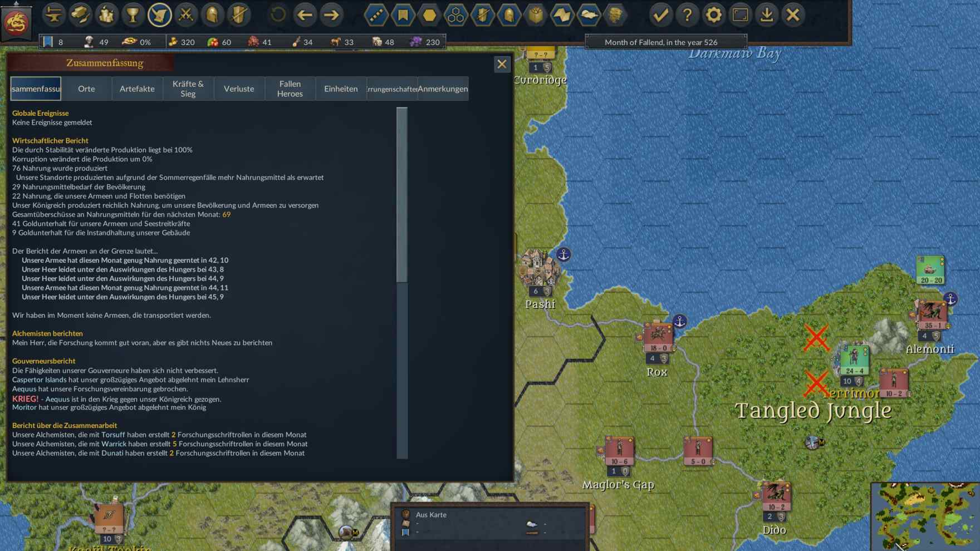Click the Torsuff link in collaboration report
Image resolution: width=980 pixels, height=551 pixels.
pos(113,435)
